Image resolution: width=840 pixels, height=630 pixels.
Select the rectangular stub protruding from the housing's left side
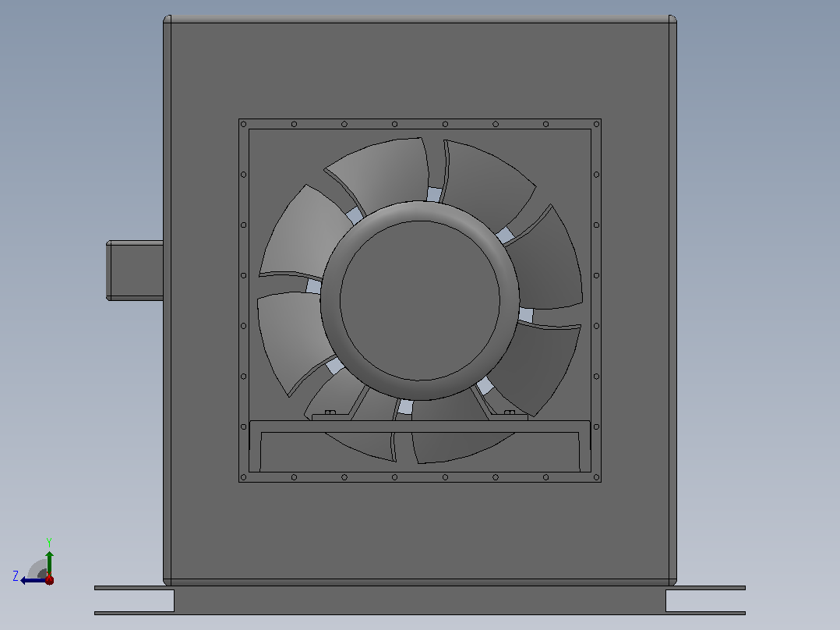coord(135,271)
